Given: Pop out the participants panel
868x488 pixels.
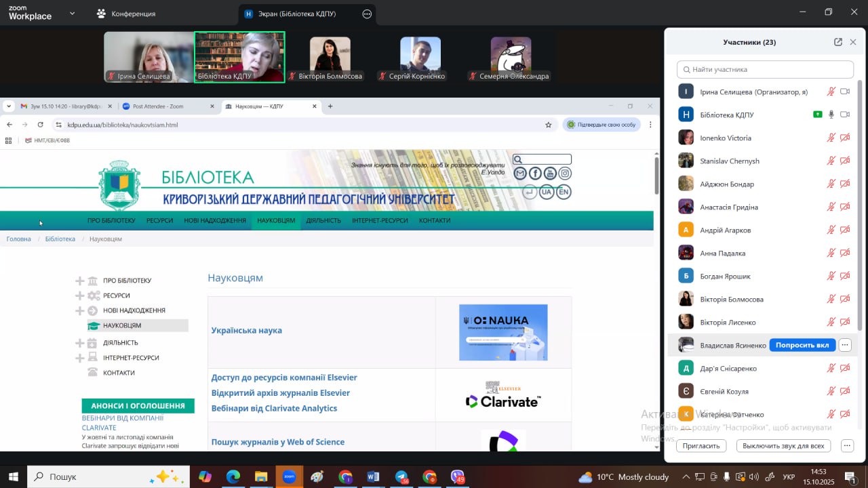Looking at the screenshot, I should (x=838, y=42).
